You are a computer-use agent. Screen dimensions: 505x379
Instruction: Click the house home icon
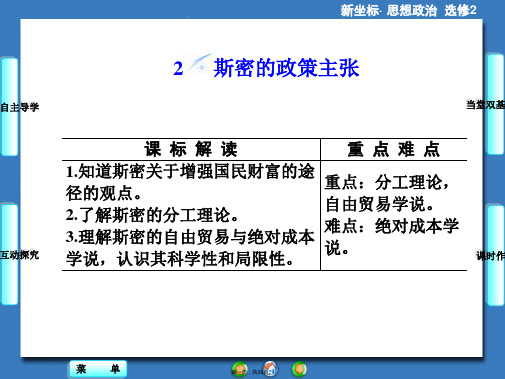270,368
